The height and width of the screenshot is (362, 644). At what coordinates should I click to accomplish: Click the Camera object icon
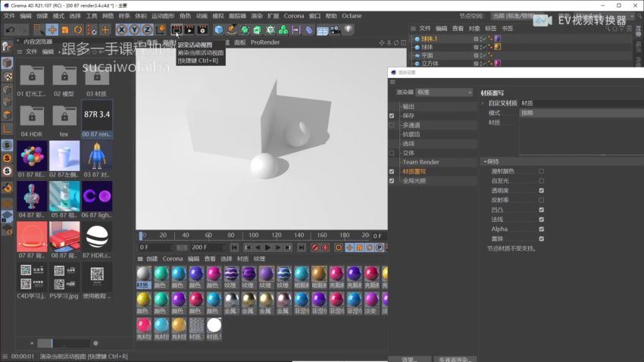click(x=336, y=30)
